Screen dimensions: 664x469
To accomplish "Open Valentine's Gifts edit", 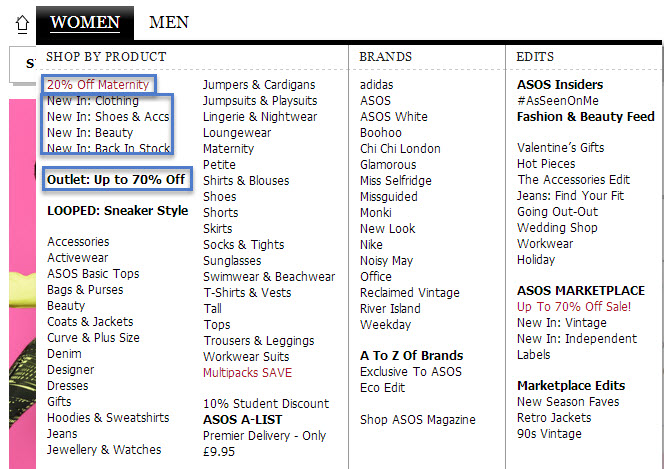I will click(x=561, y=148).
